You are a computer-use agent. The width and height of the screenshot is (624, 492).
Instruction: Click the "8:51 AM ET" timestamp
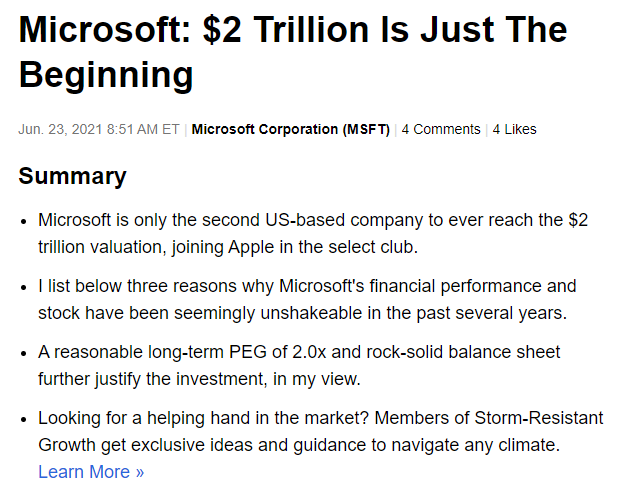click(142, 129)
